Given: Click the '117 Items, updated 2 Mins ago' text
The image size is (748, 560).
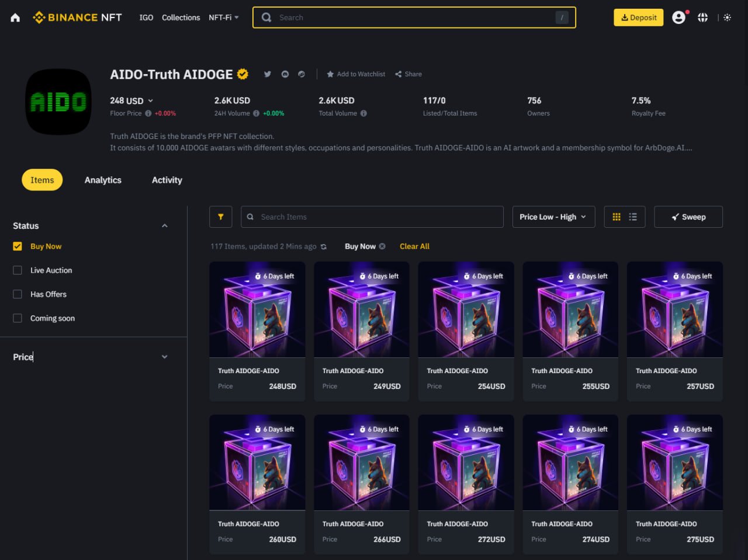Looking at the screenshot, I should coord(263,246).
